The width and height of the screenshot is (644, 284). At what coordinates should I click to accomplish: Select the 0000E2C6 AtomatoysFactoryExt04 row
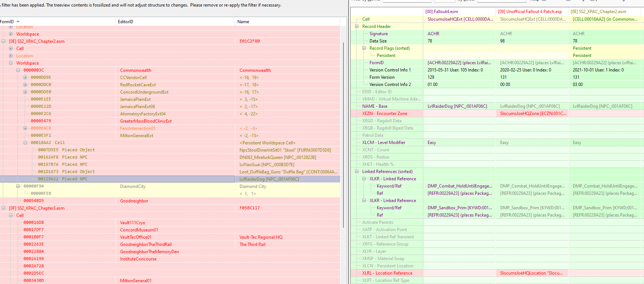click(x=170, y=114)
